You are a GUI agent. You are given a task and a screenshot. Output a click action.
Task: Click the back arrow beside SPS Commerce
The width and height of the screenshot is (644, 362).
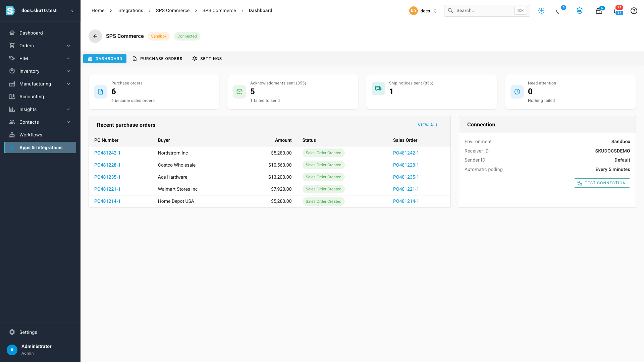[95, 36]
